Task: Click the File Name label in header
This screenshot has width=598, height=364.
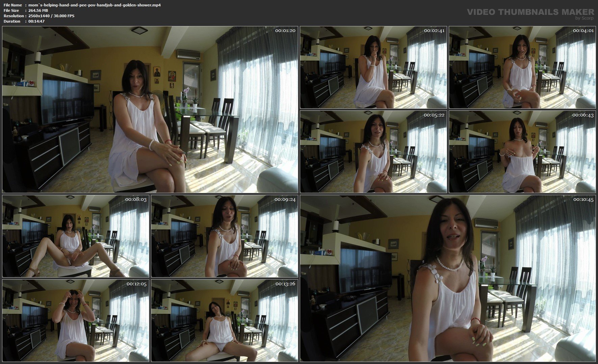Action: (x=13, y=5)
